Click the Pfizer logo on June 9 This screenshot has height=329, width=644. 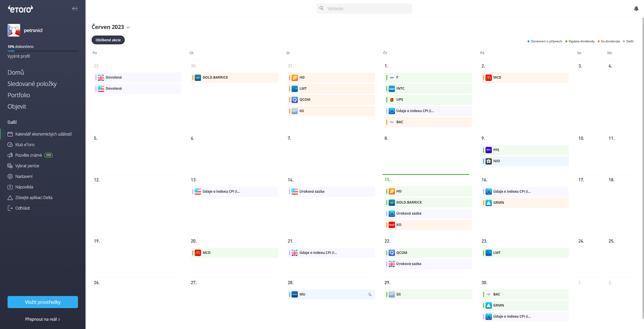pos(489,150)
